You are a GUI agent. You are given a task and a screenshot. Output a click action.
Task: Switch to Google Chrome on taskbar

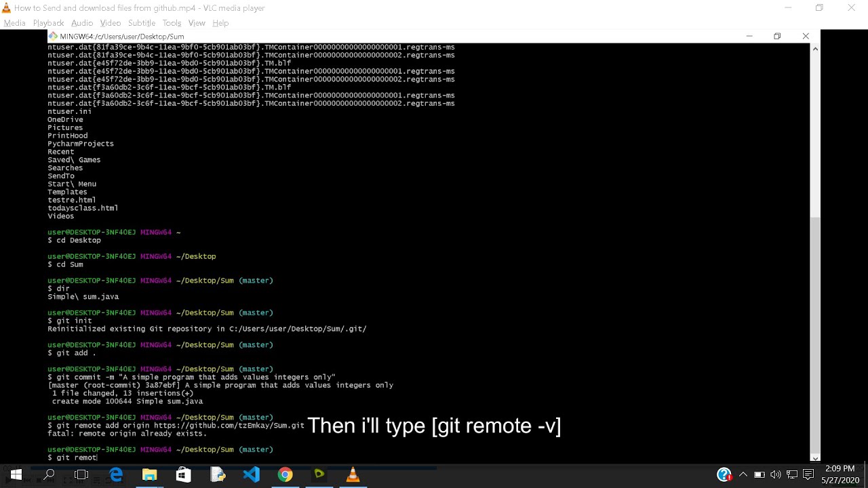click(285, 475)
